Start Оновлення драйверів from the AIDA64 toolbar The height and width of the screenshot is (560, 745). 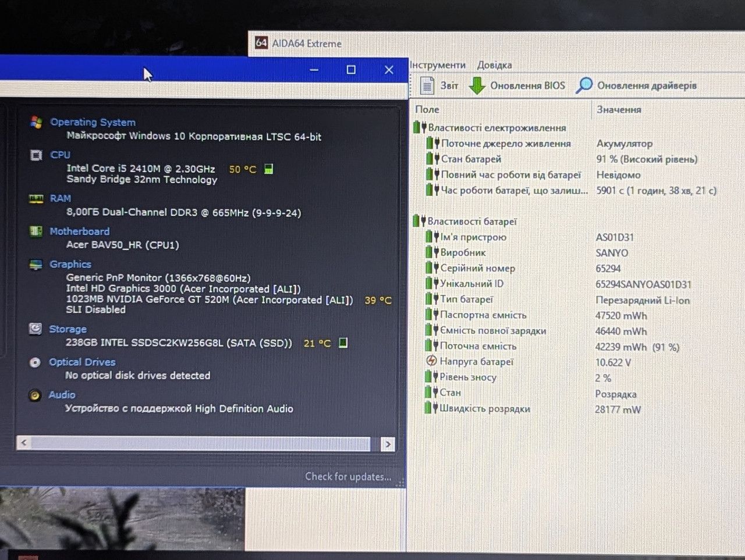click(x=636, y=85)
